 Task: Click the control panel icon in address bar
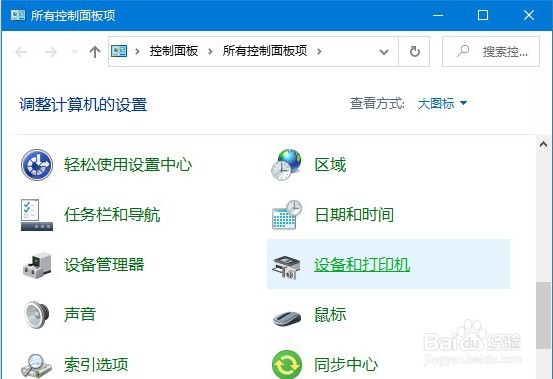[119, 51]
